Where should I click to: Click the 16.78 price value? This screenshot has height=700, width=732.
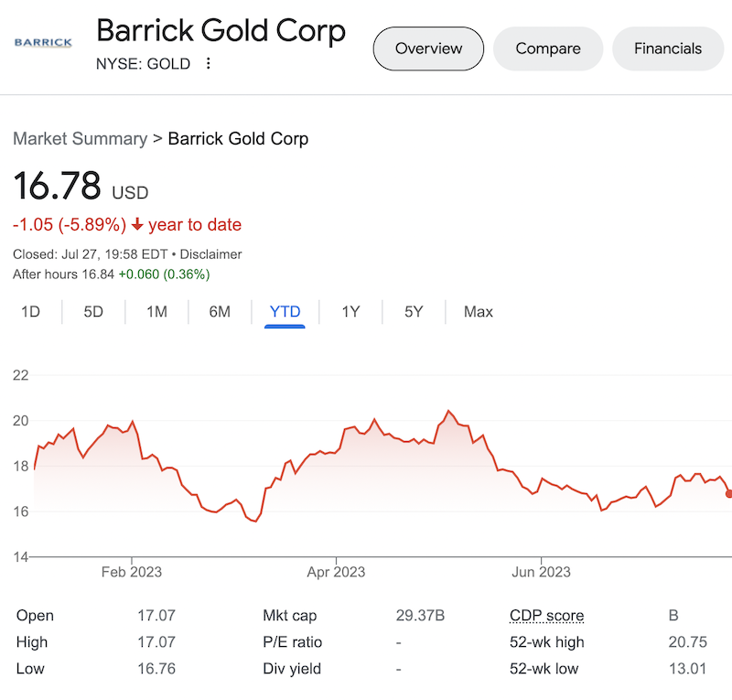[57, 186]
